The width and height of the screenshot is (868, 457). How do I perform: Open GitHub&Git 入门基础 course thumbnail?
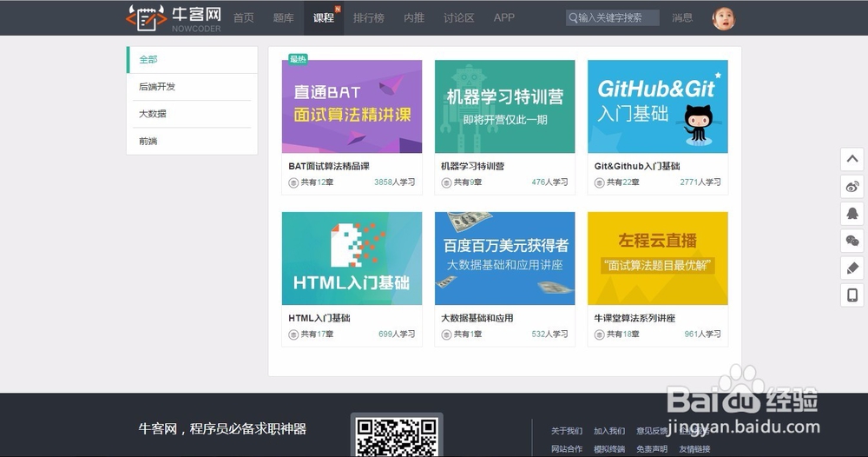tap(658, 106)
